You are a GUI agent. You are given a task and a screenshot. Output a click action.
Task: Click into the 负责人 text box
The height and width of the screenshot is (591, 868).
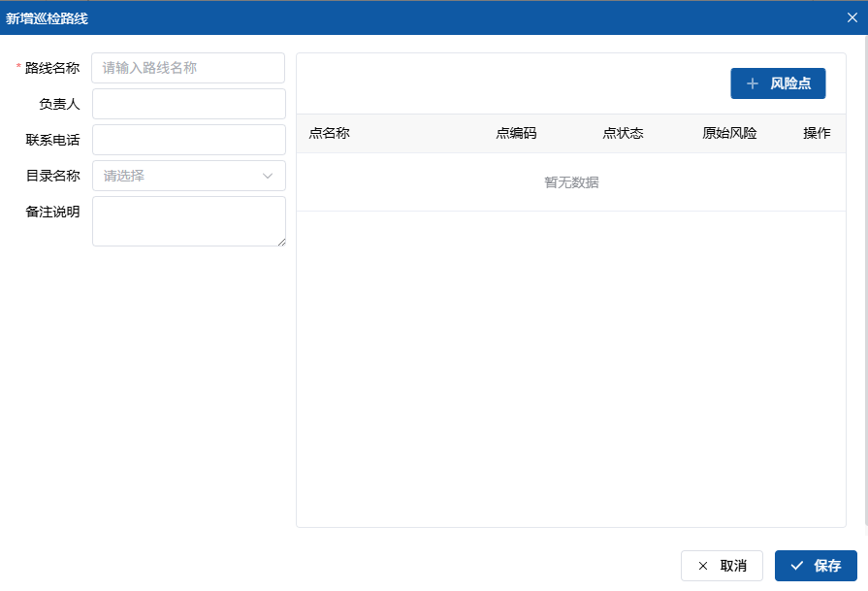[x=188, y=104]
